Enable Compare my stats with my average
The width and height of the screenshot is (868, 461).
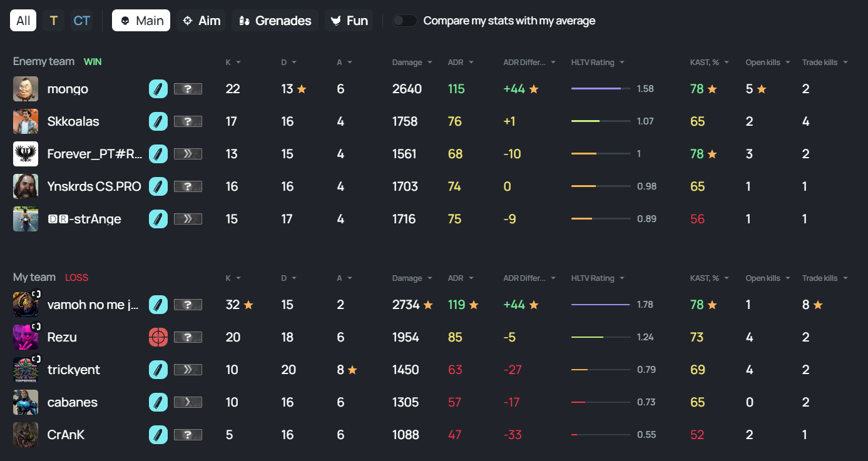(404, 21)
